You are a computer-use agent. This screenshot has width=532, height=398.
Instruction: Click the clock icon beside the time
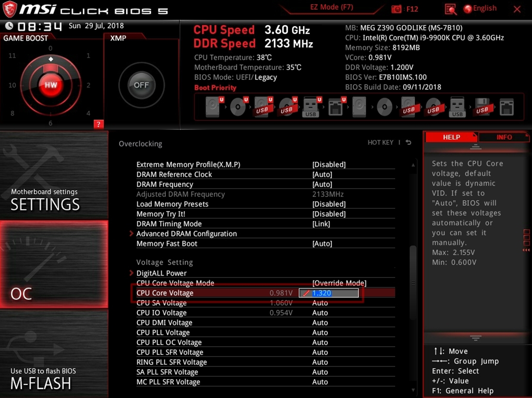point(9,26)
